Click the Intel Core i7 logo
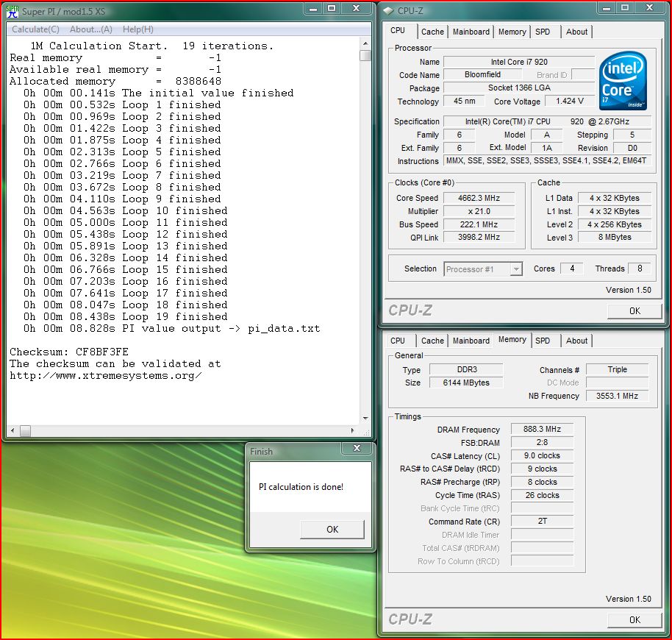 click(x=623, y=81)
